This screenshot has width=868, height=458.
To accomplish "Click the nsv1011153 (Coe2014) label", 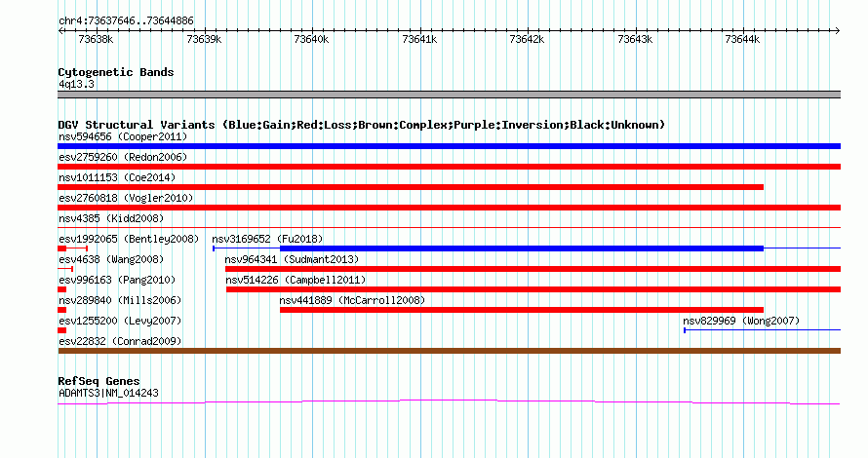I will tap(117, 177).
